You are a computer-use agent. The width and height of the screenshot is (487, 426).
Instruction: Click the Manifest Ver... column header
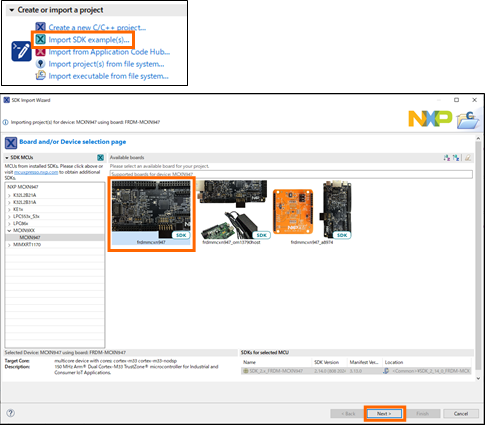point(364,362)
